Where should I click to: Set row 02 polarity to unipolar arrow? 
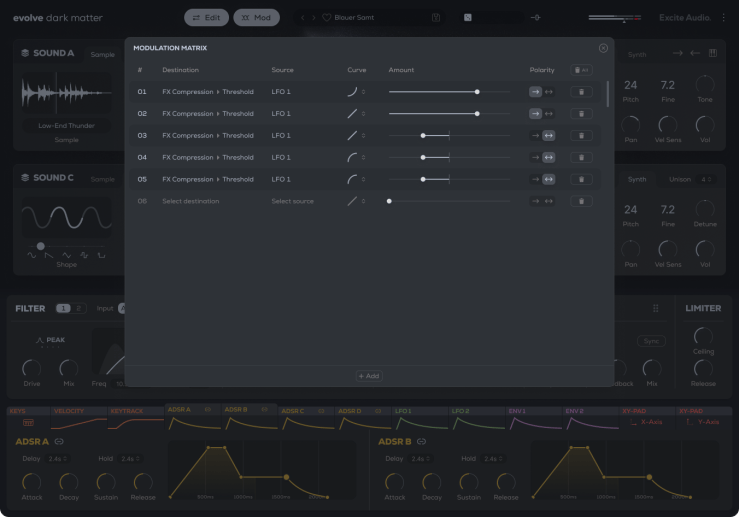535,114
